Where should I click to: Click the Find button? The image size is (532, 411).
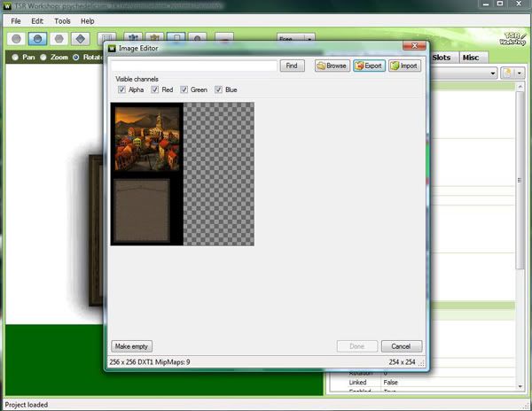(292, 66)
